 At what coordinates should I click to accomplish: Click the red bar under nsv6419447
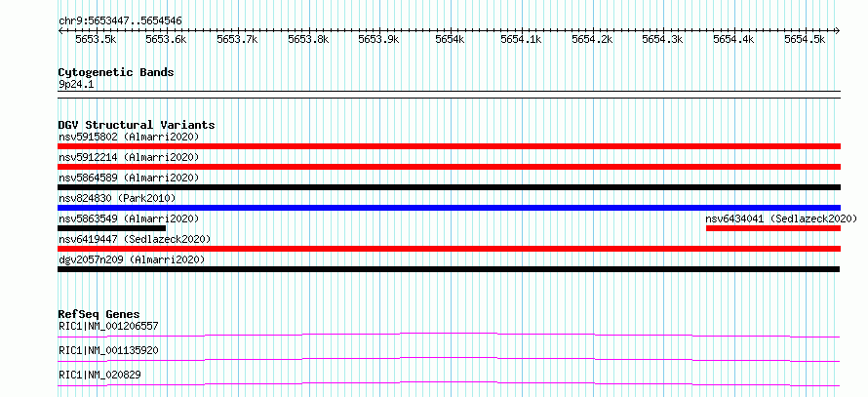click(449, 249)
